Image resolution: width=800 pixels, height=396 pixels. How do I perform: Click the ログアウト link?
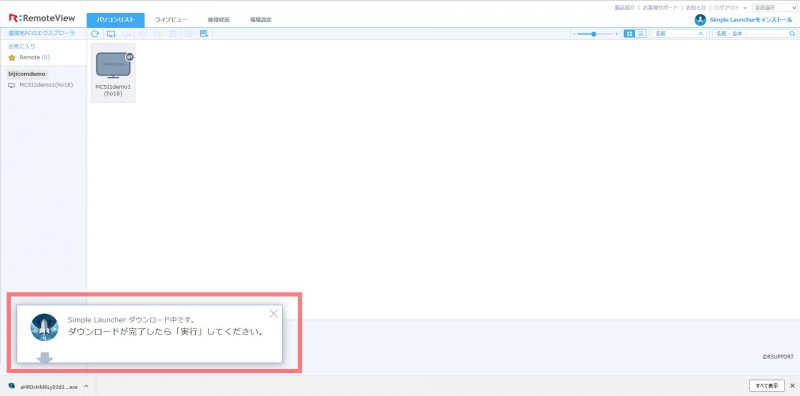point(727,8)
